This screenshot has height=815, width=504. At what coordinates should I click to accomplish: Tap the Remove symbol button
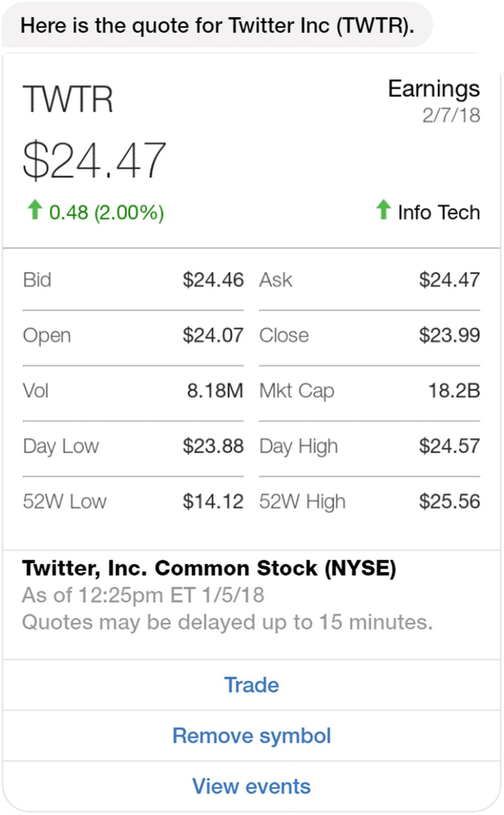(x=251, y=736)
